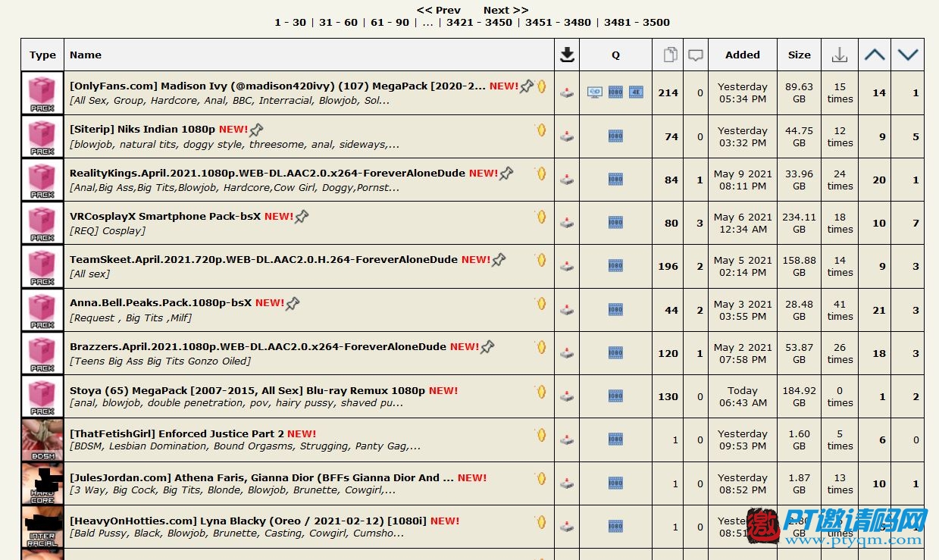Sort by leechers down-arrow header icon

click(x=908, y=55)
